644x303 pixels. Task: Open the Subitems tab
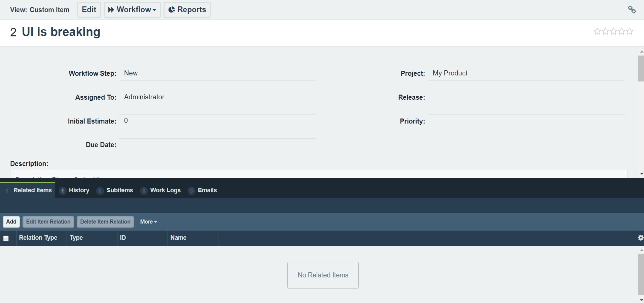click(115, 190)
